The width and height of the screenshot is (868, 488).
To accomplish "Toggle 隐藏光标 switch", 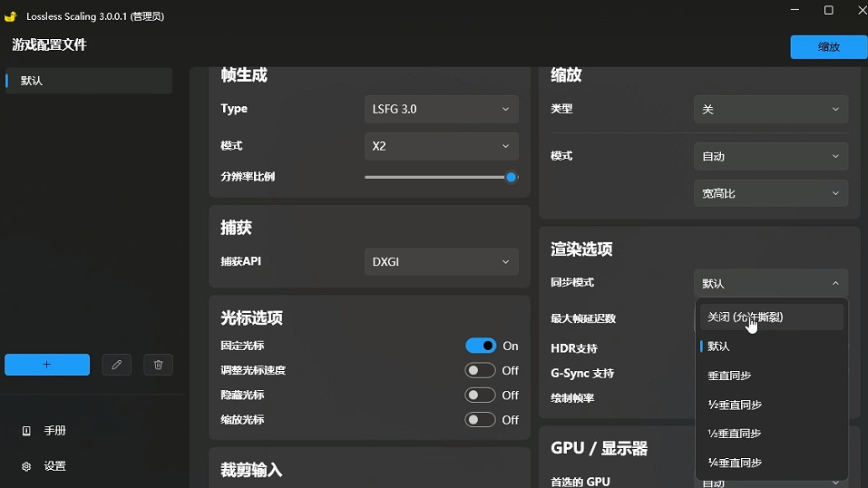I will (480, 395).
